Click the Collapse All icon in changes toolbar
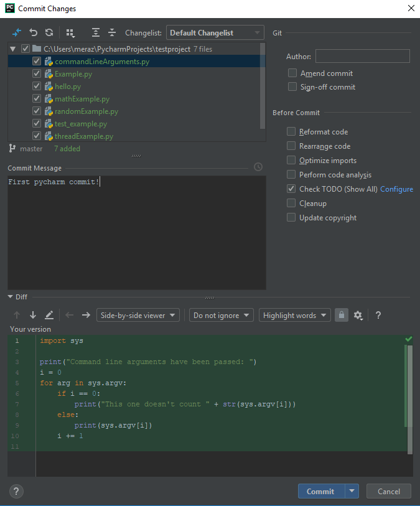 coord(112,33)
